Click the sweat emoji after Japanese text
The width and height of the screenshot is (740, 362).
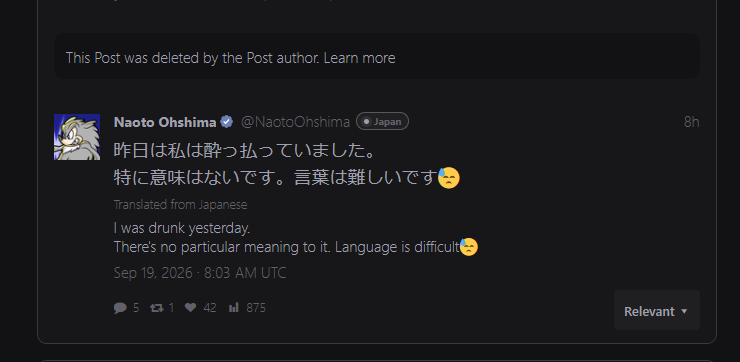coord(448,178)
